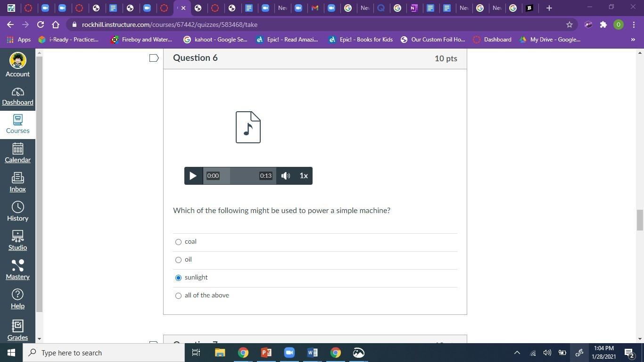The height and width of the screenshot is (362, 644).
Task: Open the Apps bookmarks shortcut
Action: (x=19, y=40)
